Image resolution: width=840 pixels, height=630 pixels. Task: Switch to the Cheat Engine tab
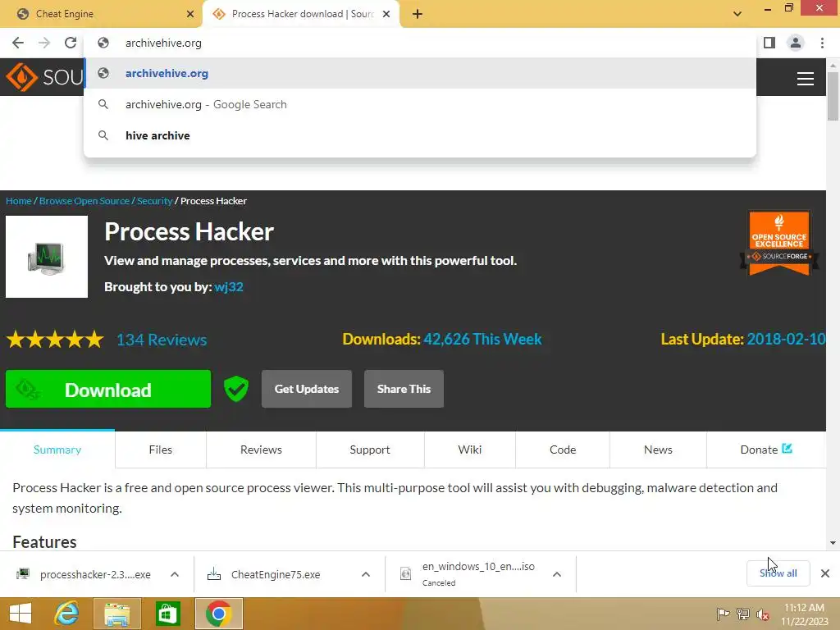point(101,14)
